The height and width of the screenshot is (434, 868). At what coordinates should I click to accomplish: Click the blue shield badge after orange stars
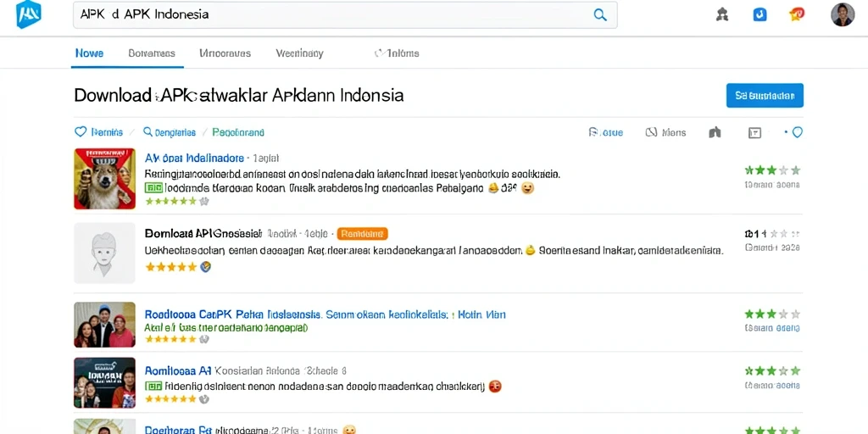[x=205, y=267]
